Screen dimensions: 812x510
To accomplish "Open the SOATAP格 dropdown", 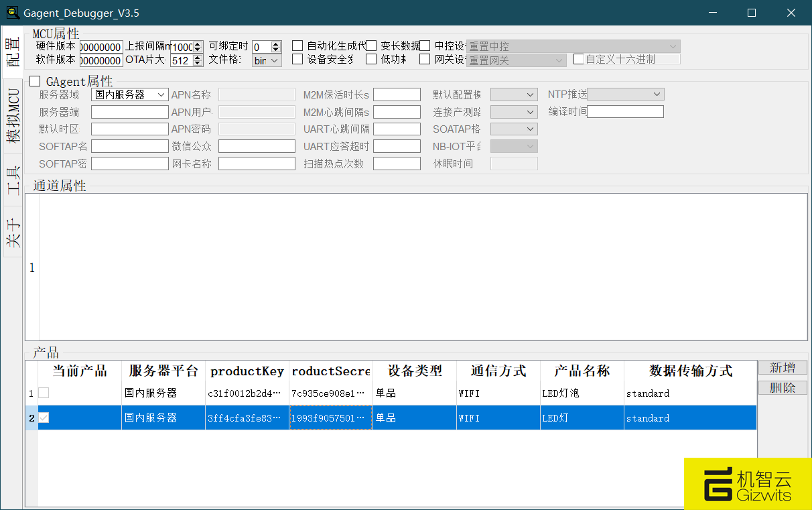I will click(x=514, y=129).
